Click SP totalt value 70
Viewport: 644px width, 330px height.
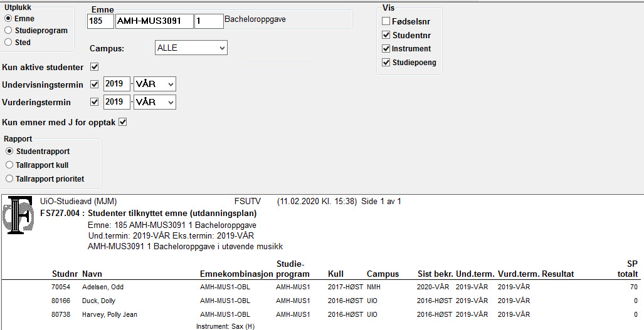pos(634,287)
